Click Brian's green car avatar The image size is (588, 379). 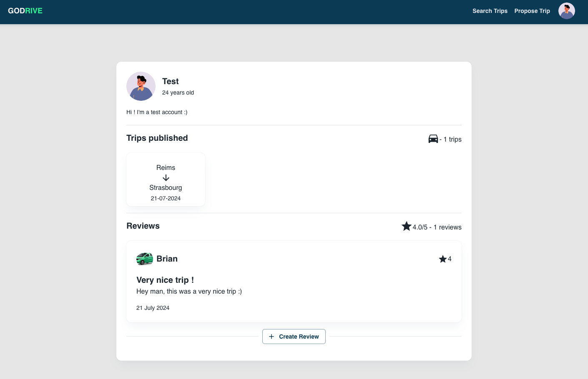point(144,259)
